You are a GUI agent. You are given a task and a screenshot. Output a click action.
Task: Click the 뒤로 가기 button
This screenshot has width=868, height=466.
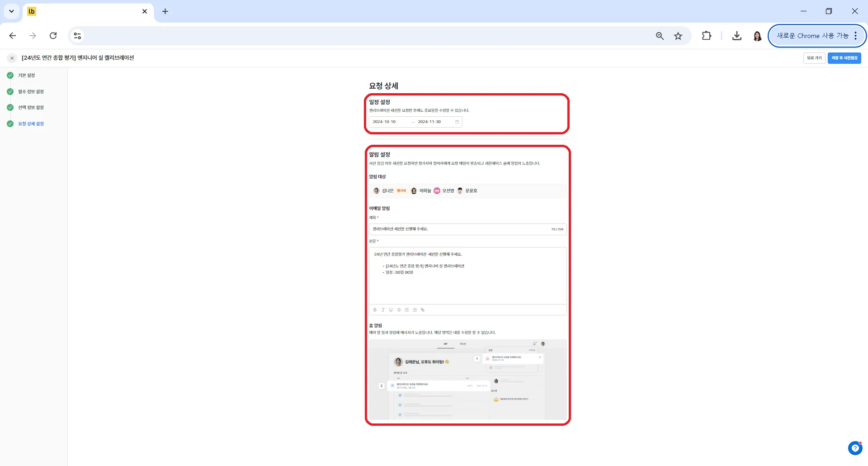tap(814, 58)
